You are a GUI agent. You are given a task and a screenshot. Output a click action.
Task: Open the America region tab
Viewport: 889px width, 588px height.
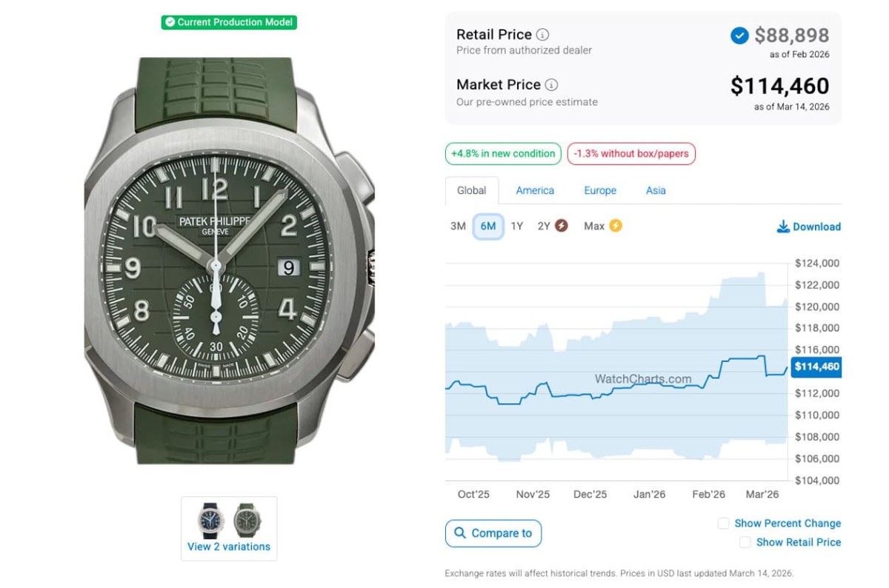pyautogui.click(x=535, y=190)
